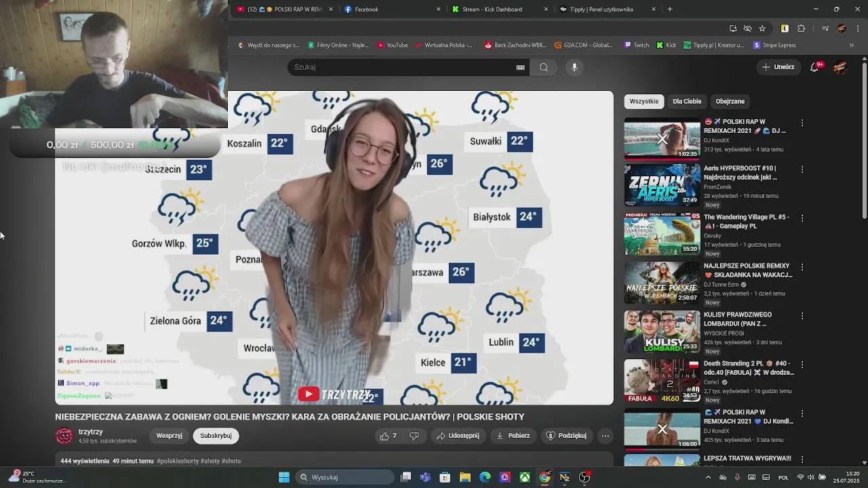Screen dimensions: 868x488
Task: Click the Subskrybuj button
Action: [x=216, y=436]
